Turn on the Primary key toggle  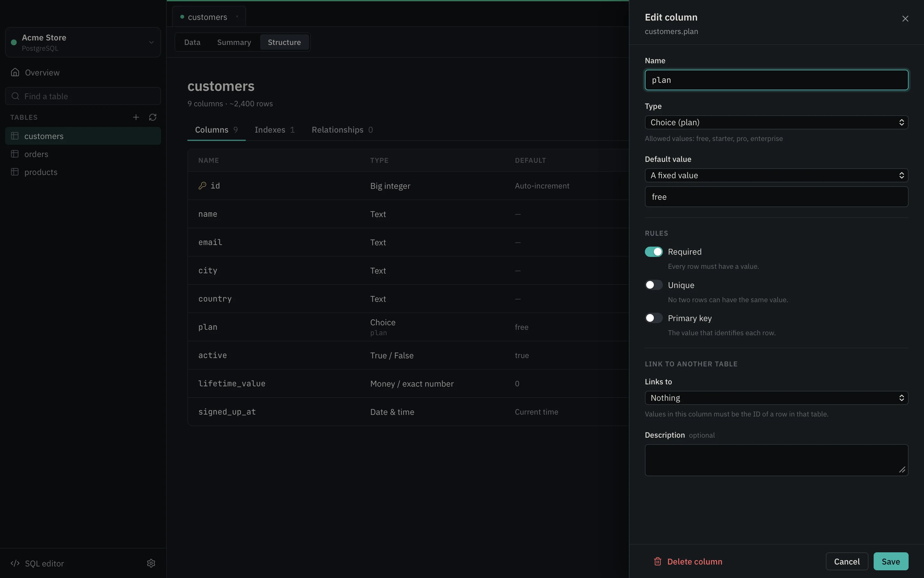click(654, 318)
